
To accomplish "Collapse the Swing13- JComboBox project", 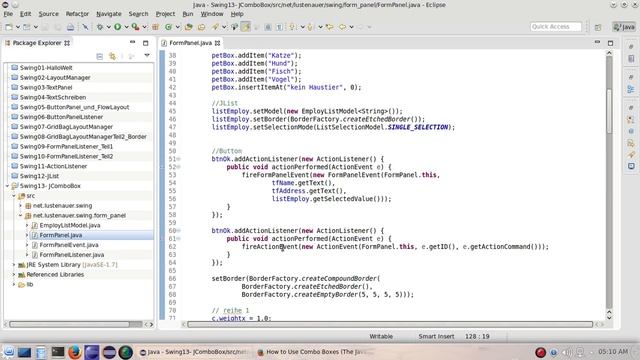I will pyautogui.click(x=7, y=186).
